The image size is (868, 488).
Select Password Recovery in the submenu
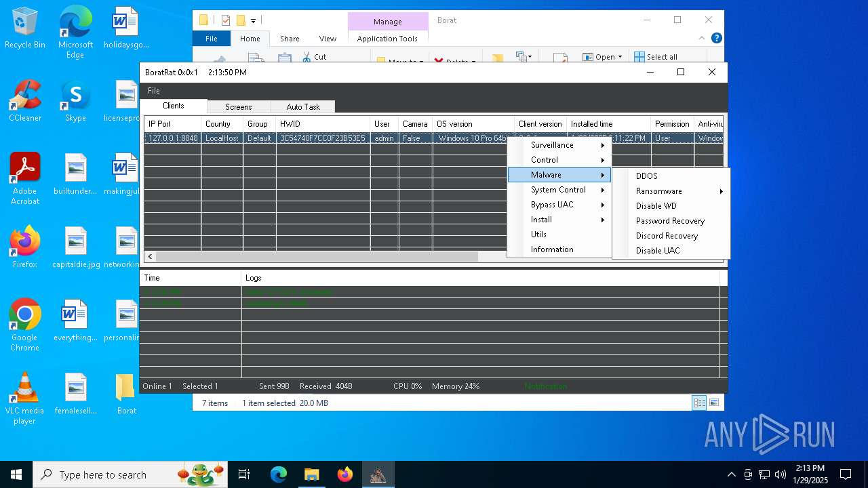[x=671, y=221]
